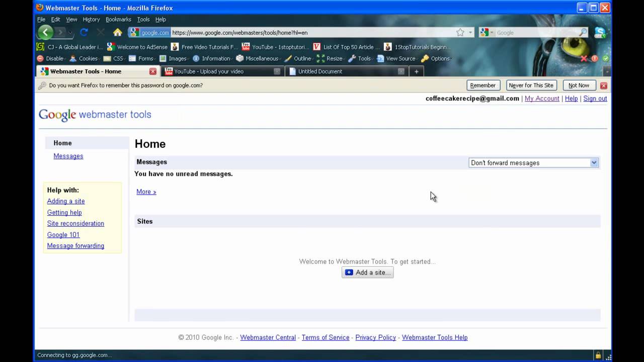The height and width of the screenshot is (362, 644).
Task: Open the Adding a site help link
Action: coord(66,201)
